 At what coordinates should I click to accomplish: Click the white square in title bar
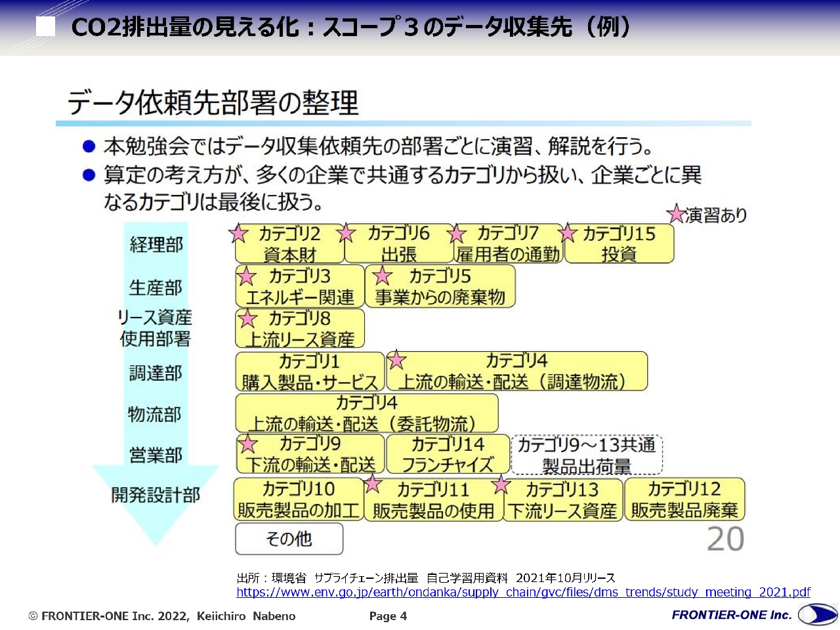tap(45, 26)
